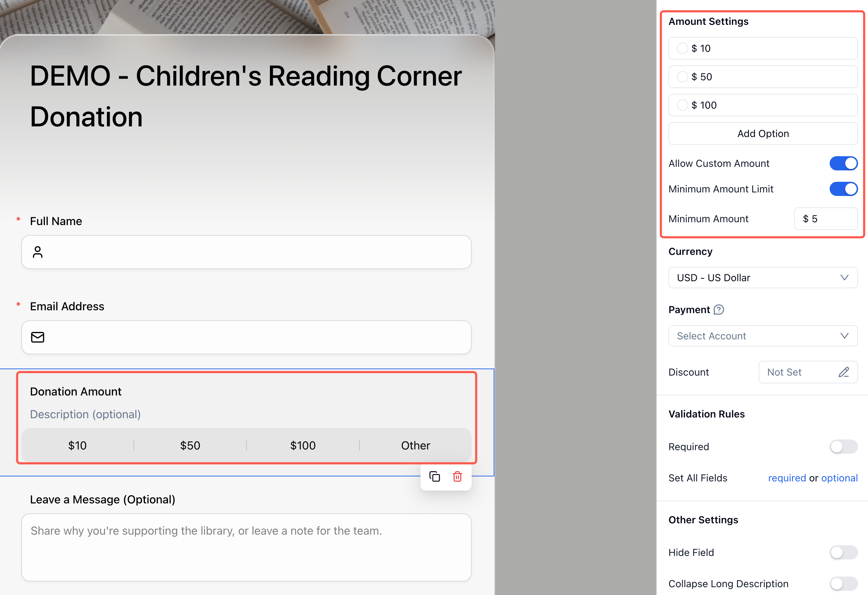Click the duplicate field copy icon
Viewport: 868px width, 595px height.
pyautogui.click(x=434, y=477)
